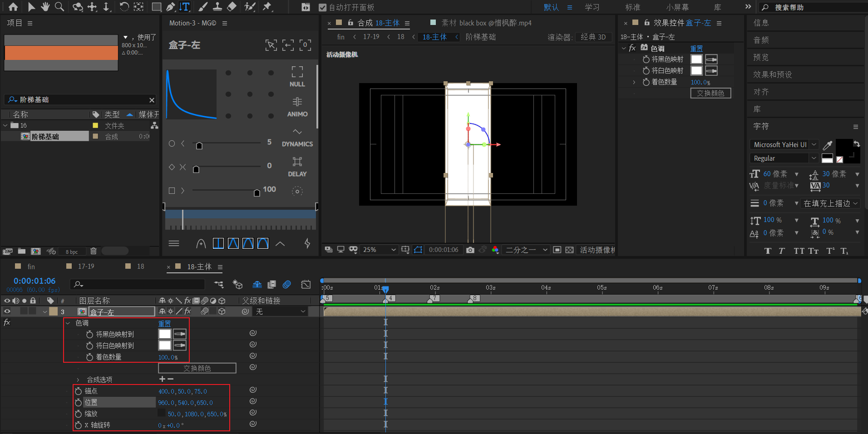Click the NULL button in Motion-3
This screenshot has width=868, height=434.
(x=297, y=76)
